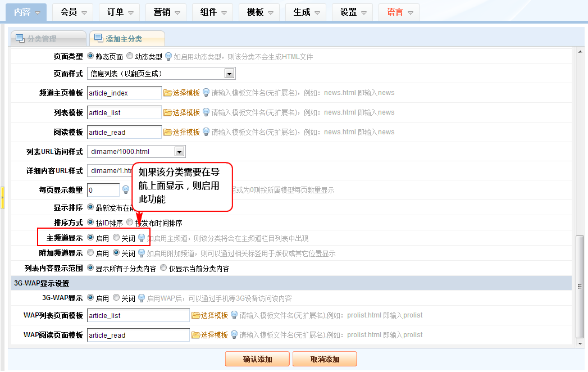The image size is (588, 372).
Task: Expand 列表URL访问样式 dropdown
Action: [x=179, y=152]
